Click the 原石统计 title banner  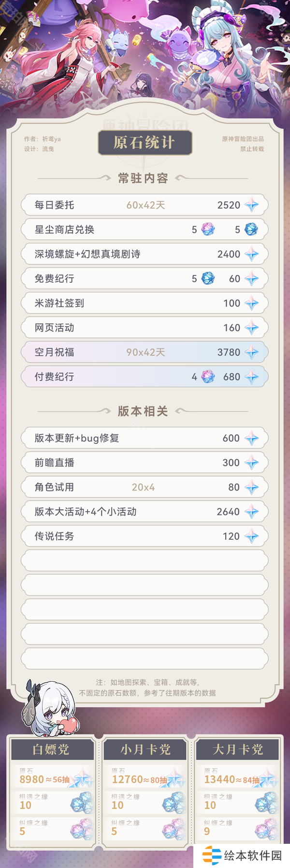(145, 143)
